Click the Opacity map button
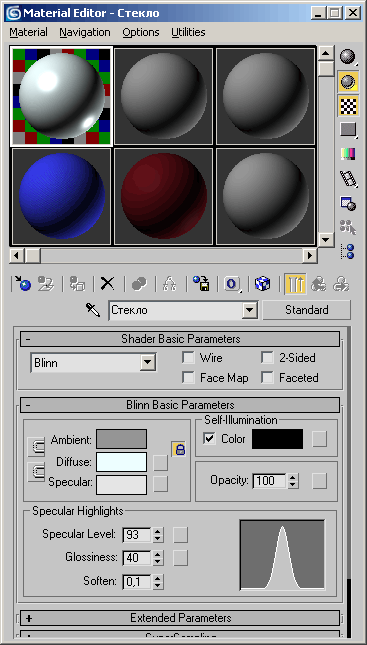The height and width of the screenshot is (645, 367). click(x=319, y=481)
